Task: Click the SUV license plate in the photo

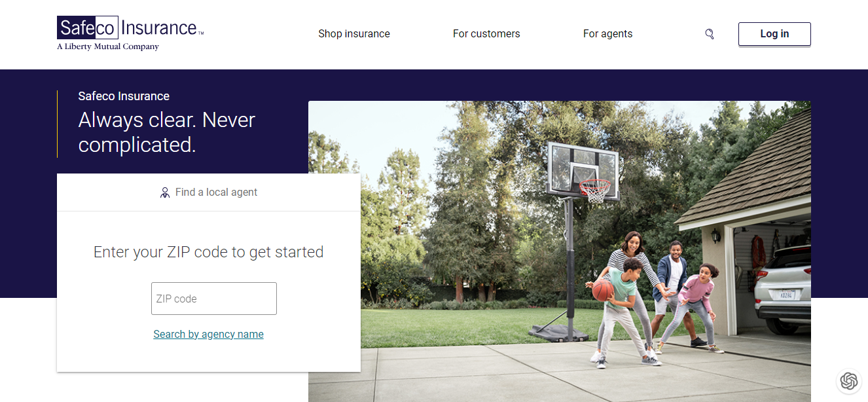Action: click(x=786, y=295)
